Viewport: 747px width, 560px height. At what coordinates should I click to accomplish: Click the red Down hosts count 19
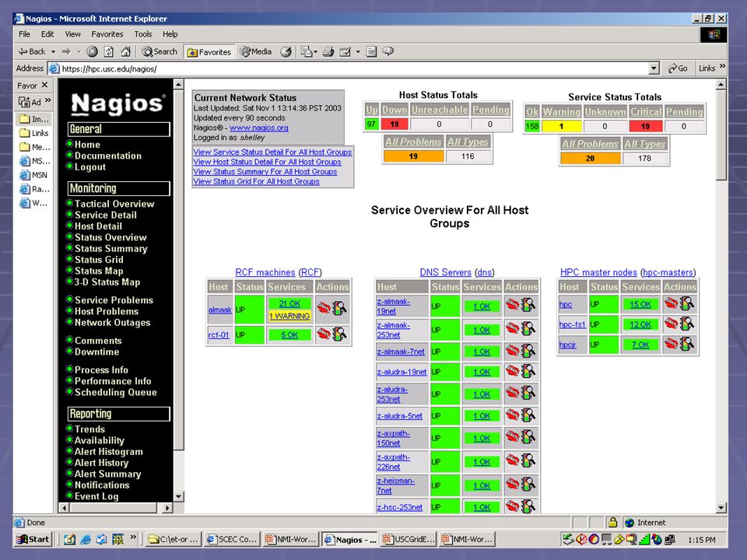395,124
